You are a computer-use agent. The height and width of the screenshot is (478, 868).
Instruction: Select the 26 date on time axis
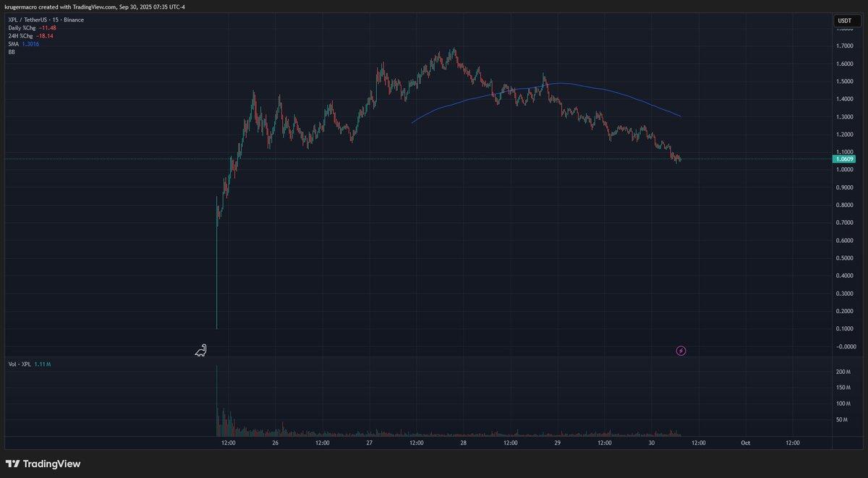click(276, 443)
